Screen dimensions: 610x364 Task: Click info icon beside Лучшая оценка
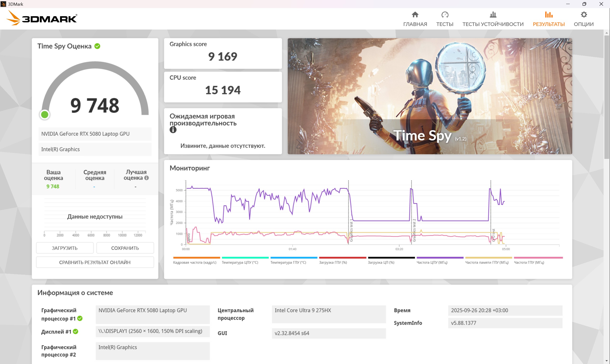click(147, 178)
